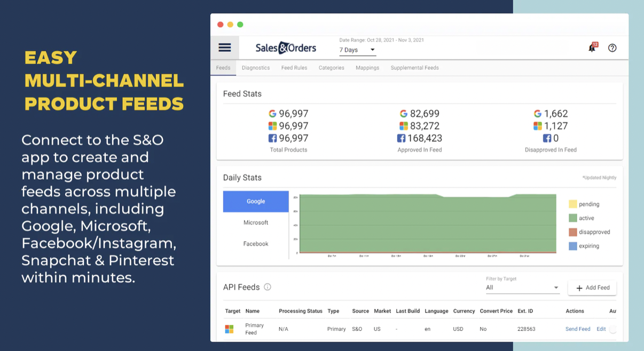Click the Processing Status column header
This screenshot has width=644, height=351.
(301, 311)
